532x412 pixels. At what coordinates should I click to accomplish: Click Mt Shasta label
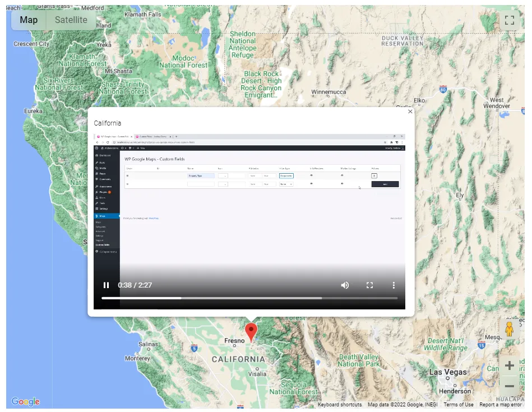coord(118,71)
